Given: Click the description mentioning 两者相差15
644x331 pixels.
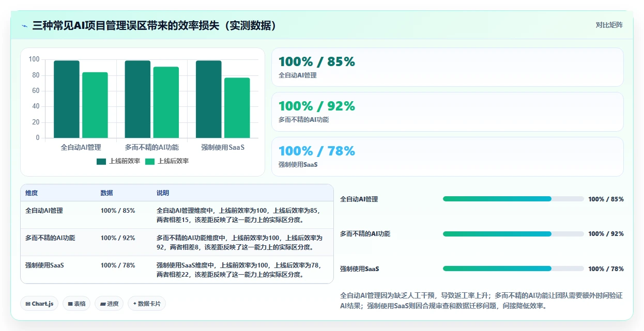Looking at the screenshot, I should (x=239, y=215).
